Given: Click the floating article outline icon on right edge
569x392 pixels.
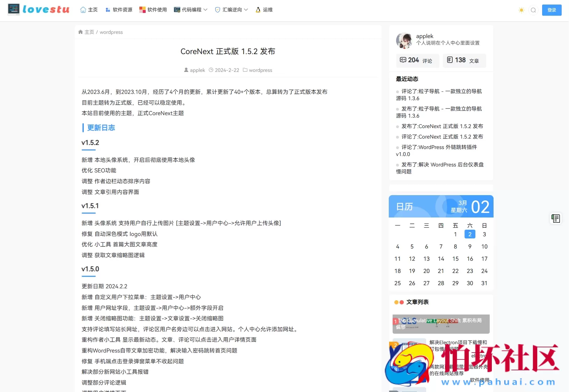Looking at the screenshot, I should click(x=556, y=218).
